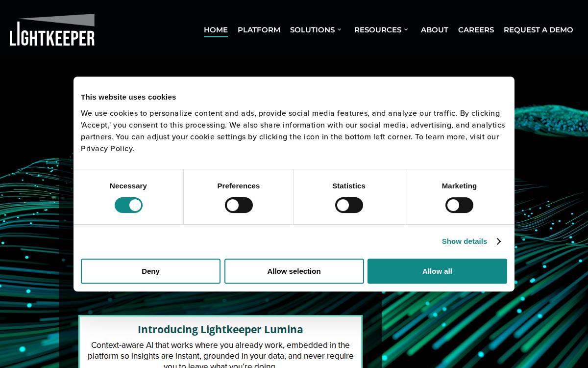588x368 pixels.
Task: Click the Lightkeeper logo
Action: [x=52, y=29]
